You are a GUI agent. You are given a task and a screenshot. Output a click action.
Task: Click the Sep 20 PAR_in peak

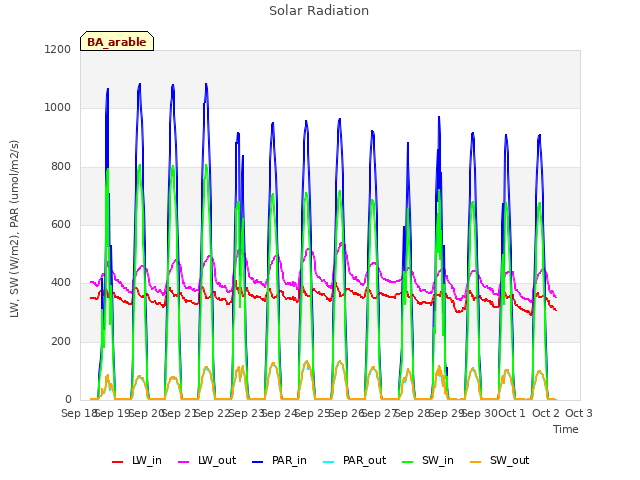click(x=140, y=84)
